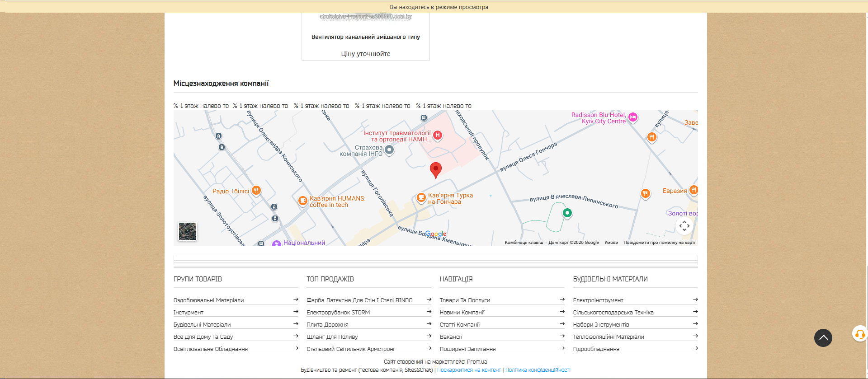Click the Кав'ярня HUMANS coffee marker

[302, 200]
